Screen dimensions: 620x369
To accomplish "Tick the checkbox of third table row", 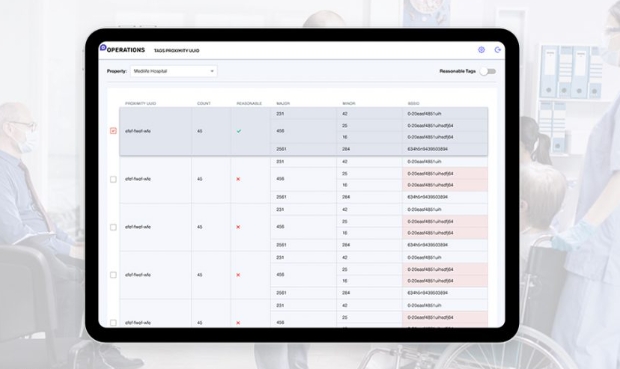I will [x=113, y=227].
